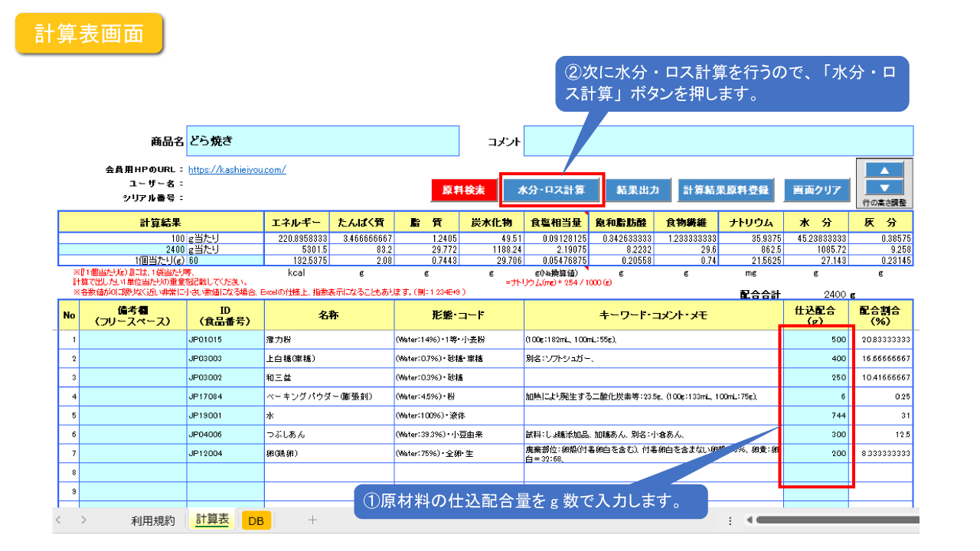Click the 1個当たり(g) value cell 60
Image resolution: width=980 pixels, height=551 pixels.
coord(225,262)
